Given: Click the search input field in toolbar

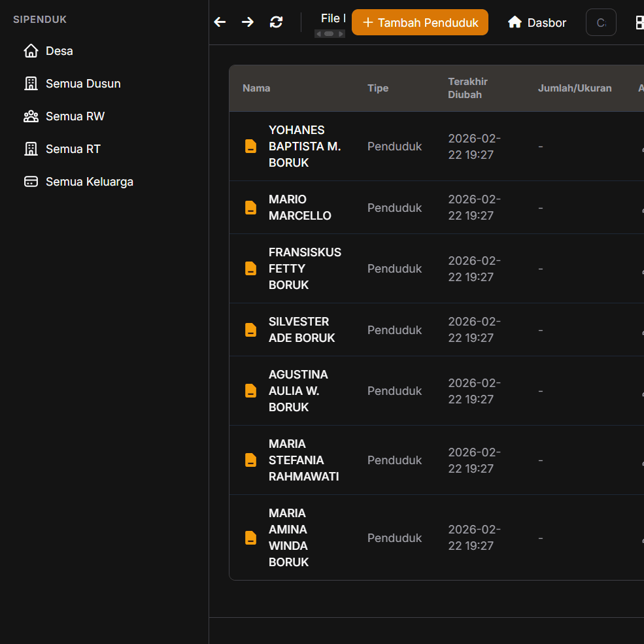Looking at the screenshot, I should [601, 22].
